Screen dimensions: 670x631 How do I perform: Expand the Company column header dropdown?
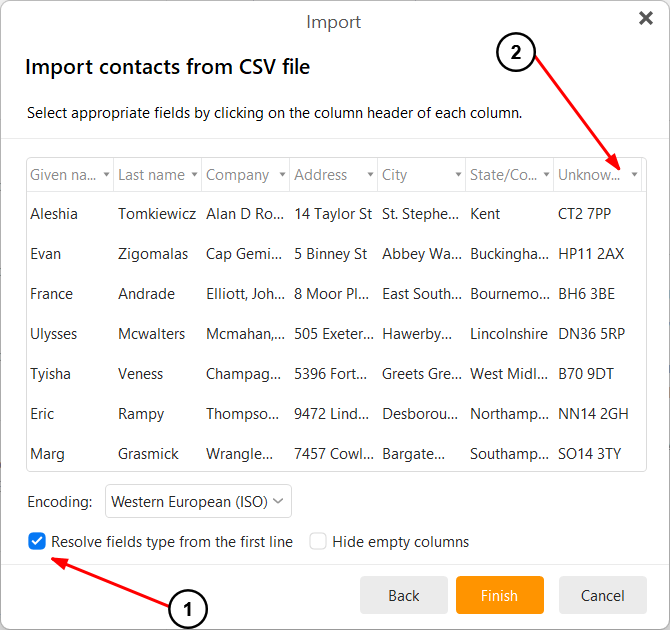[x=282, y=175]
